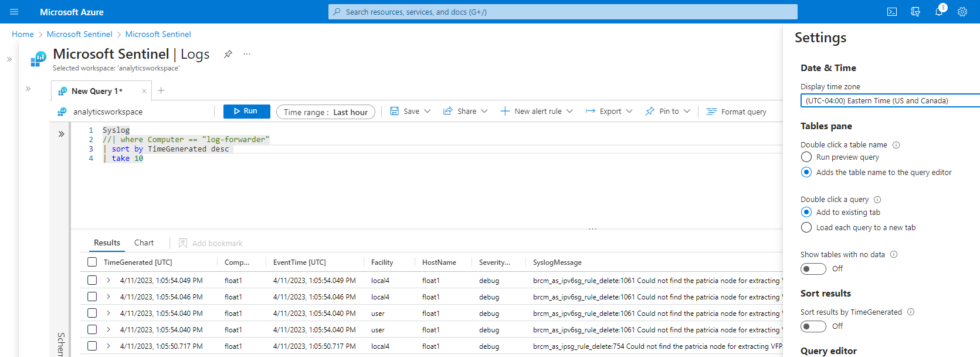Click the Syslog line in query editor
The width and height of the screenshot is (980, 357).
[x=116, y=130]
